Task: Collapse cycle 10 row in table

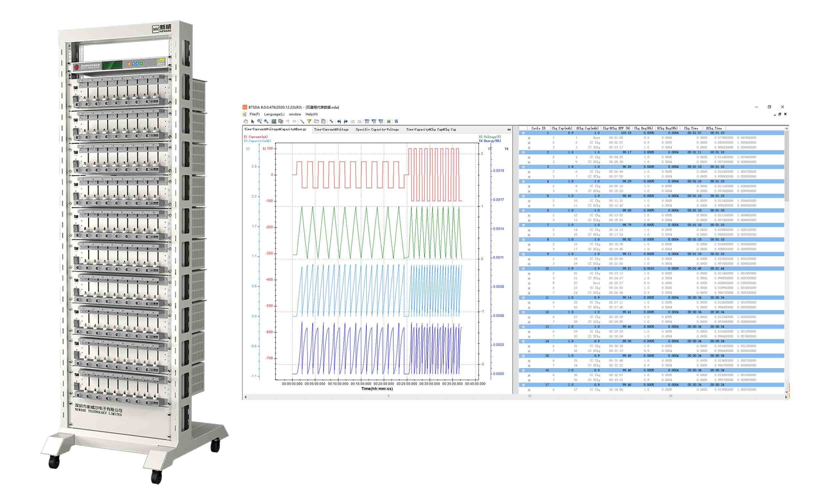Action: click(x=523, y=269)
